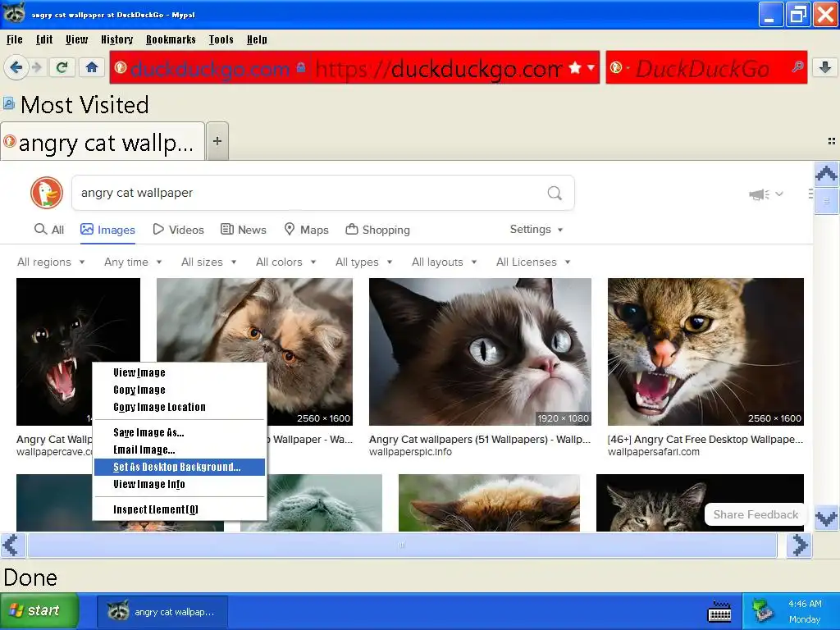Select the angry cat wallpaper taskbar button
The width and height of the screenshot is (840, 630).
click(x=162, y=611)
